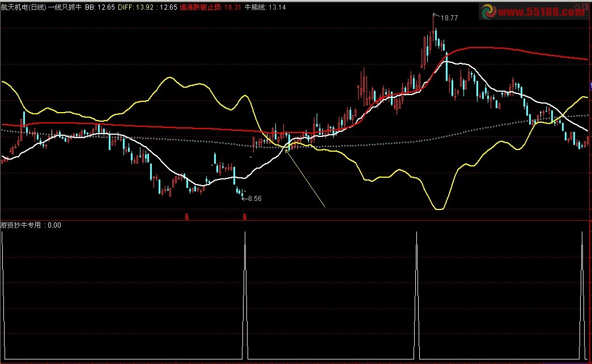592x364 pixels.
Task: Click the red 追涨跌破止损: 16.31 label
Action: 210,7
